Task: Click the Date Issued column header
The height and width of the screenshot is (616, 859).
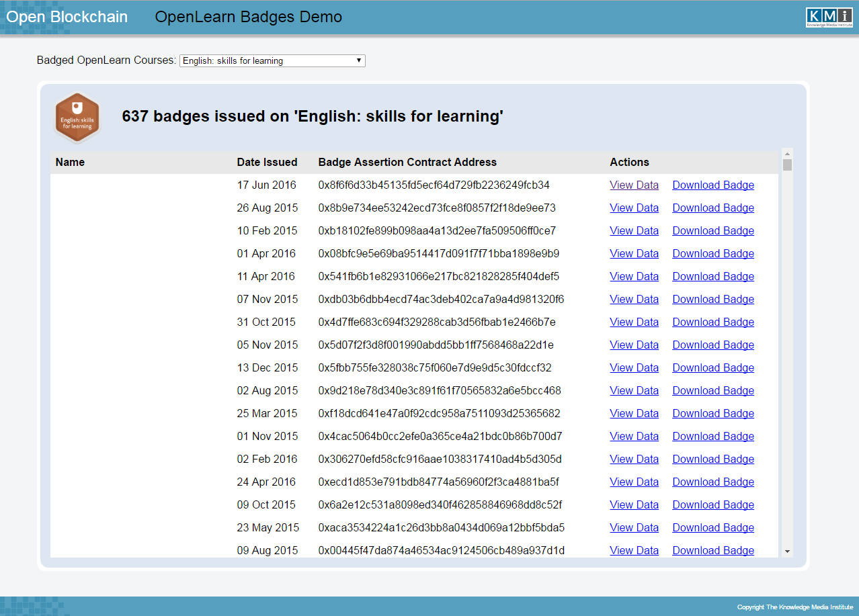Action: (x=267, y=163)
